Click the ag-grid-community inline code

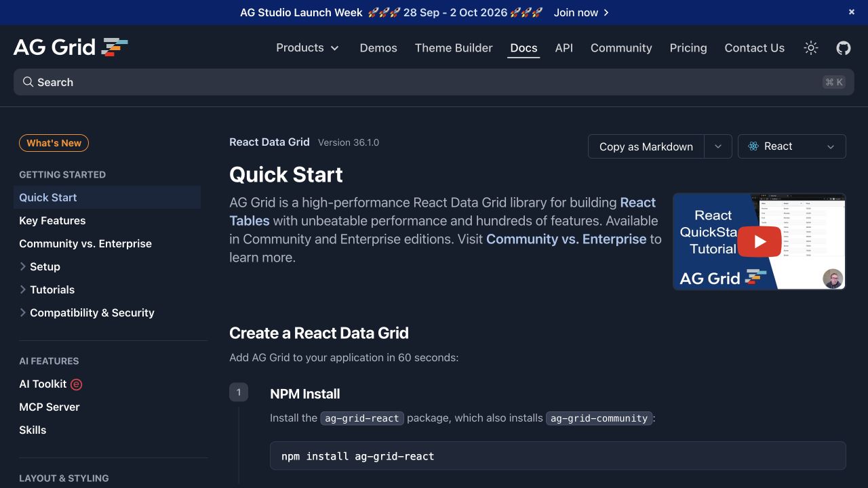599,418
